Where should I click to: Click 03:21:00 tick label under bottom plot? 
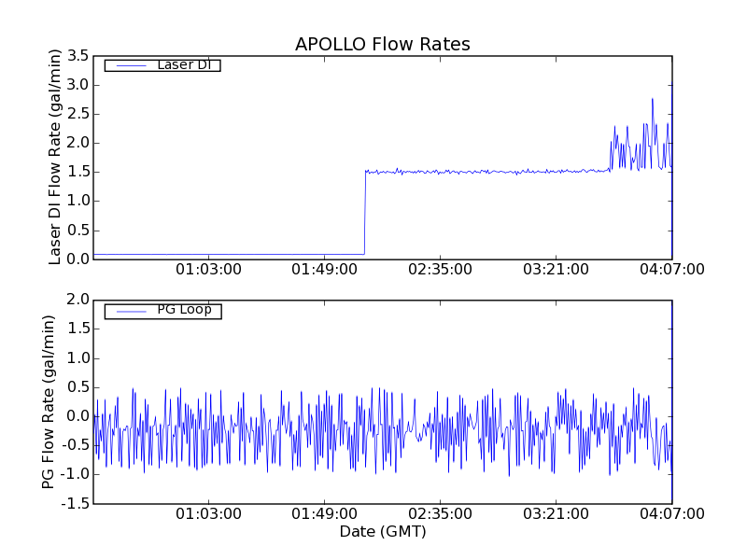(556, 514)
